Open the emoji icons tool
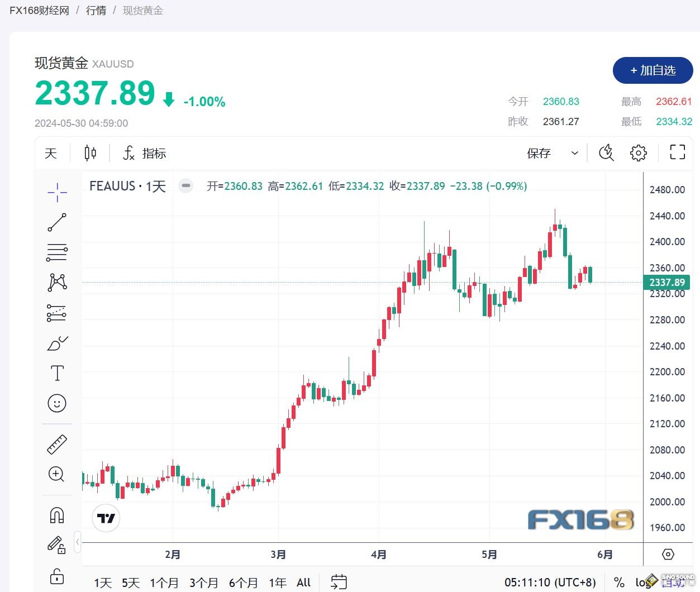This screenshot has width=700, height=592. (x=57, y=403)
